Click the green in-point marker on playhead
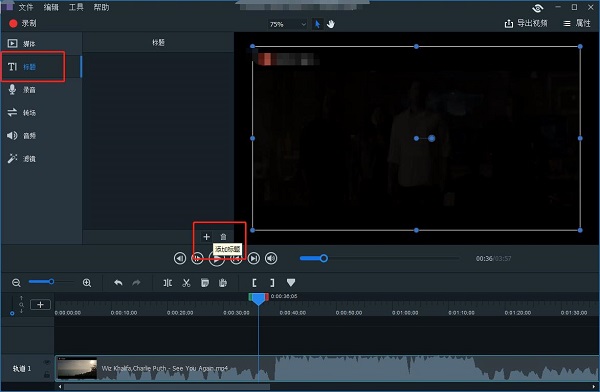The width and height of the screenshot is (600, 392). [x=250, y=297]
